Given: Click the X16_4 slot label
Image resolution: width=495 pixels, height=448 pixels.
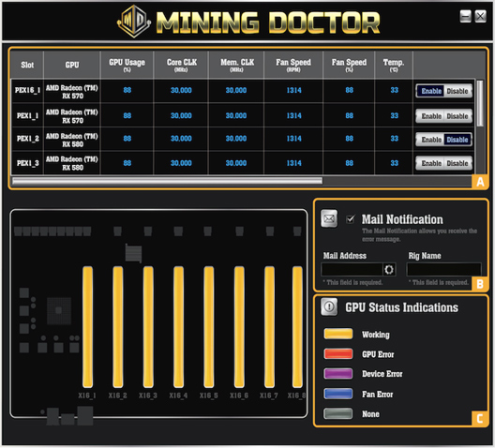Looking at the screenshot, I should pyautogui.click(x=178, y=396).
